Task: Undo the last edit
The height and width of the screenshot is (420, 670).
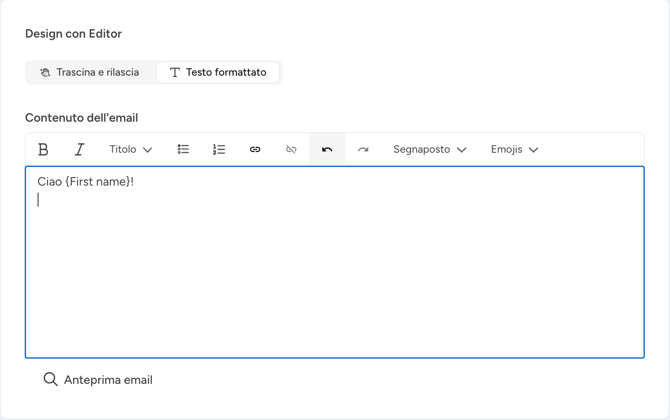Action: pyautogui.click(x=327, y=149)
